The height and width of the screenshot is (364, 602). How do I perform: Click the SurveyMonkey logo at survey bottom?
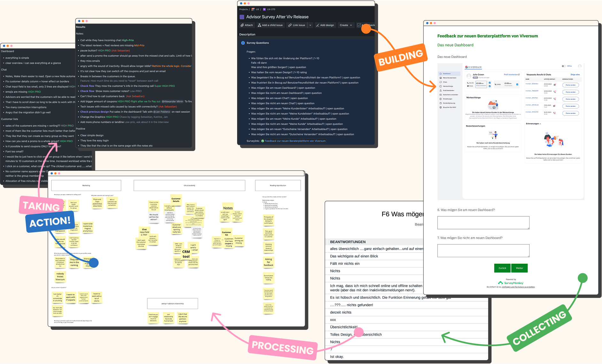click(x=511, y=283)
